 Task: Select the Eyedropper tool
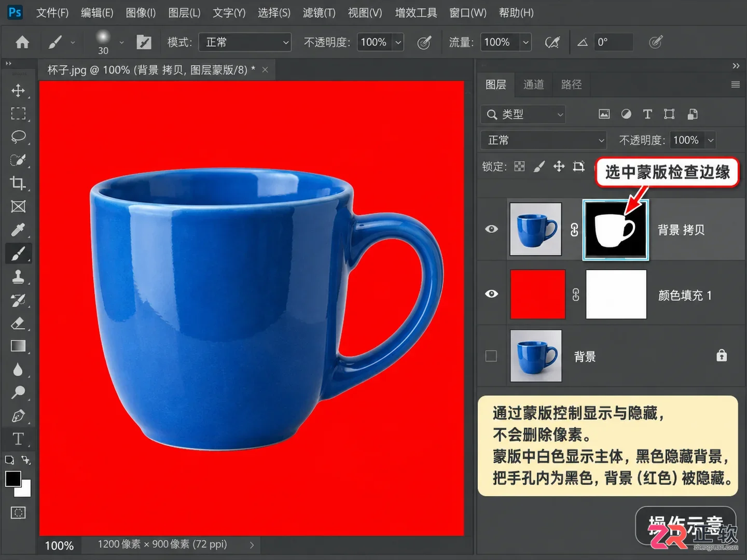18,230
